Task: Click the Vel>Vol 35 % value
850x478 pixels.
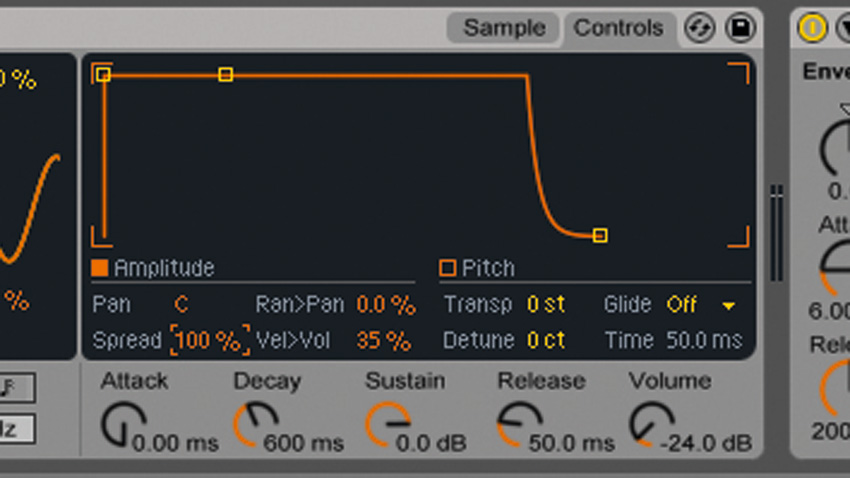Action: pyautogui.click(x=383, y=341)
